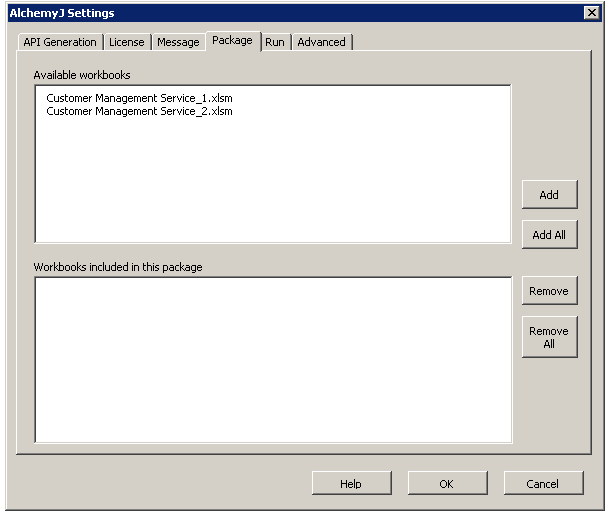Click the "Workbooks included in this package" label

click(118, 267)
